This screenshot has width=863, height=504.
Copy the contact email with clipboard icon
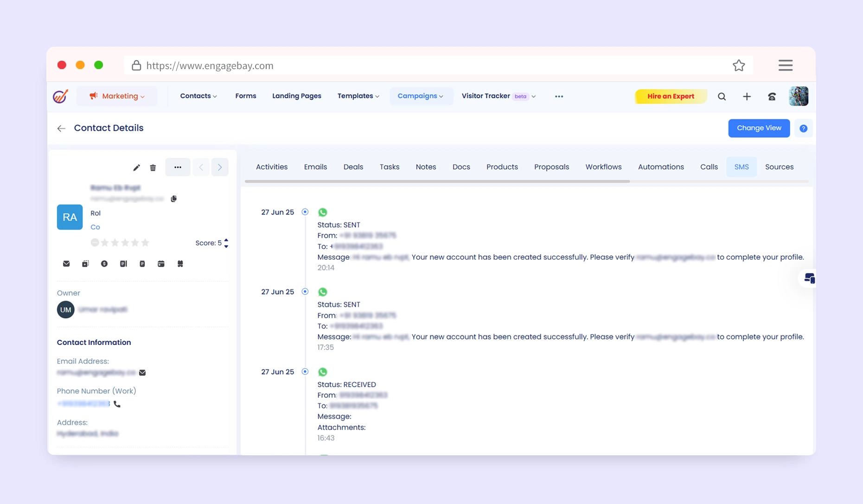174,198
